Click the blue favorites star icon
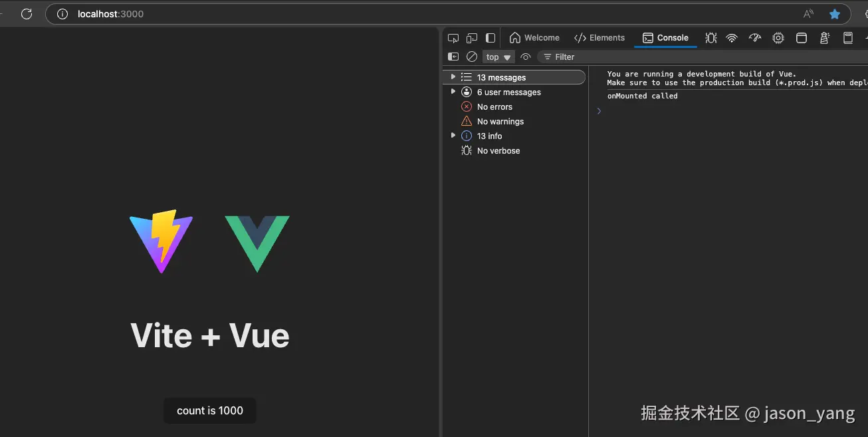868x437 pixels. coord(835,14)
